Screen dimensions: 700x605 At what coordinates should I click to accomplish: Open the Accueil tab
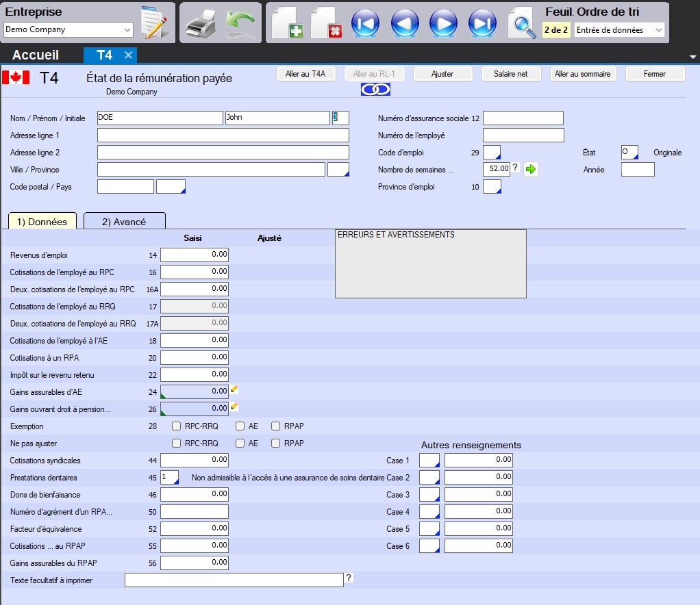36,55
